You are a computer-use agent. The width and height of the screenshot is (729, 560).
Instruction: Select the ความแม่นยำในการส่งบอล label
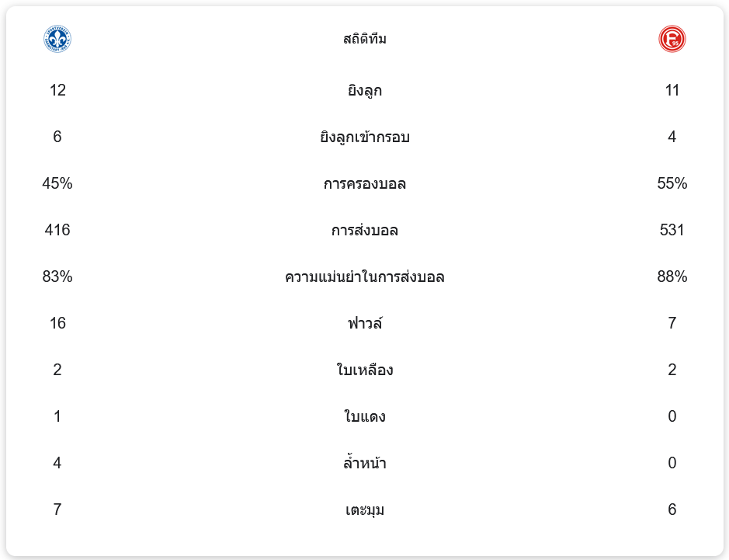[364, 277]
